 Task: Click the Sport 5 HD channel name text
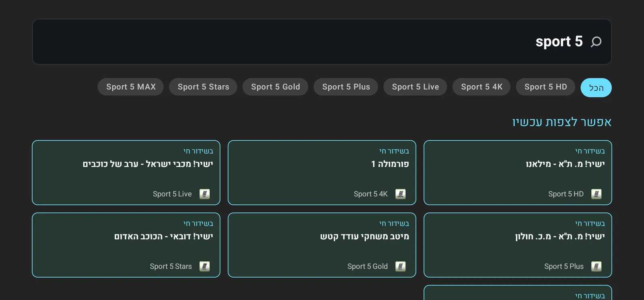(566, 194)
